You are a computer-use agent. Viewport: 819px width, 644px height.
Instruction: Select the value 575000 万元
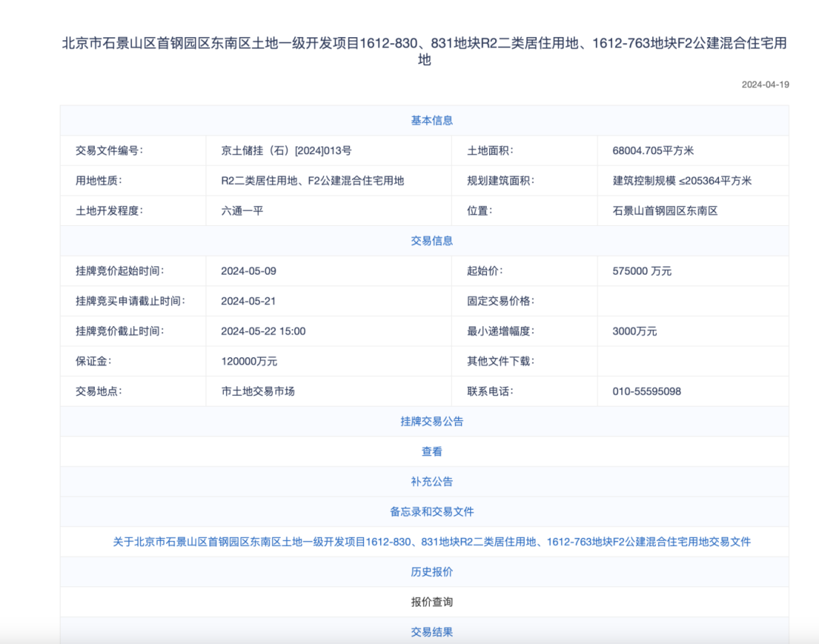(642, 271)
